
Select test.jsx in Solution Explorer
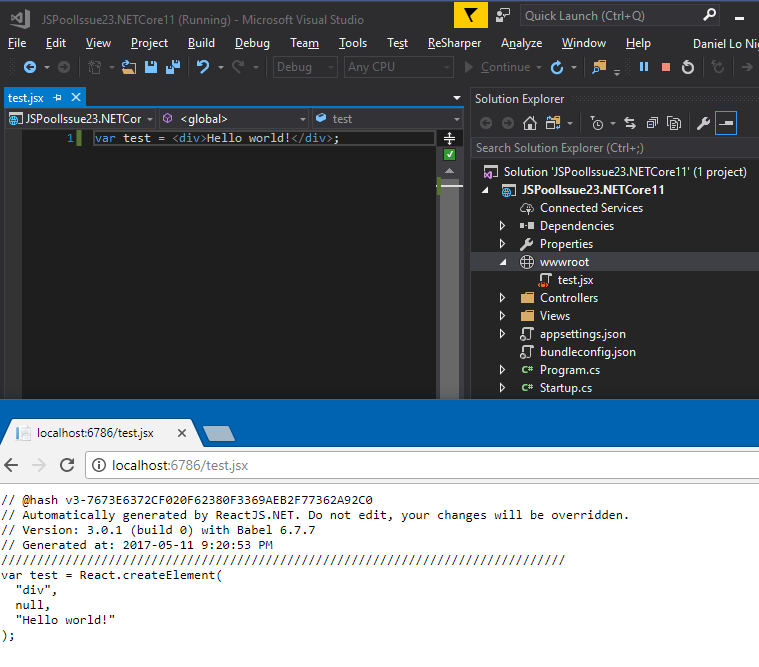[x=575, y=280]
